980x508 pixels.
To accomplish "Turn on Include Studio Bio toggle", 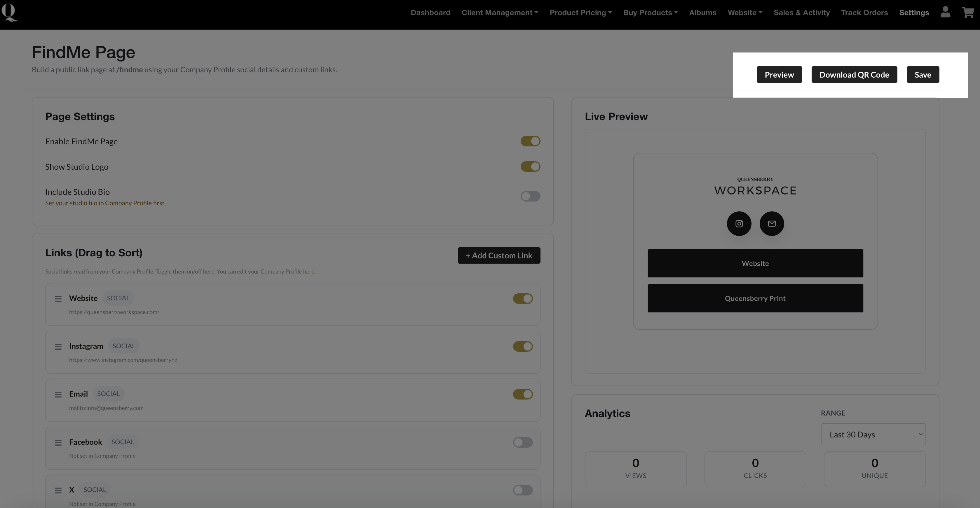I will pyautogui.click(x=530, y=196).
